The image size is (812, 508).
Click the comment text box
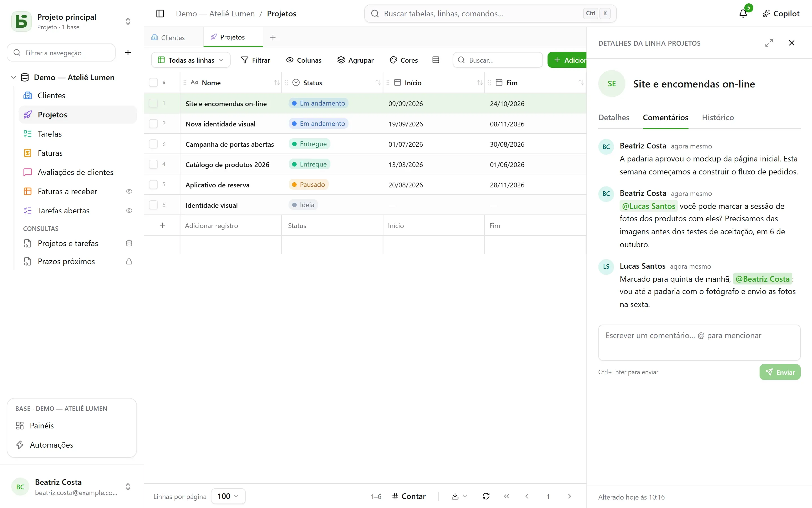[699, 342]
